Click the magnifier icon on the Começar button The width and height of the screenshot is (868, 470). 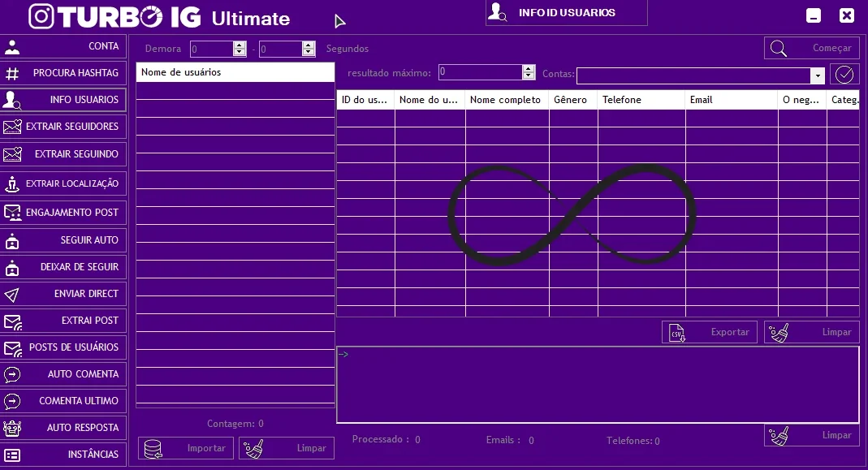click(779, 49)
